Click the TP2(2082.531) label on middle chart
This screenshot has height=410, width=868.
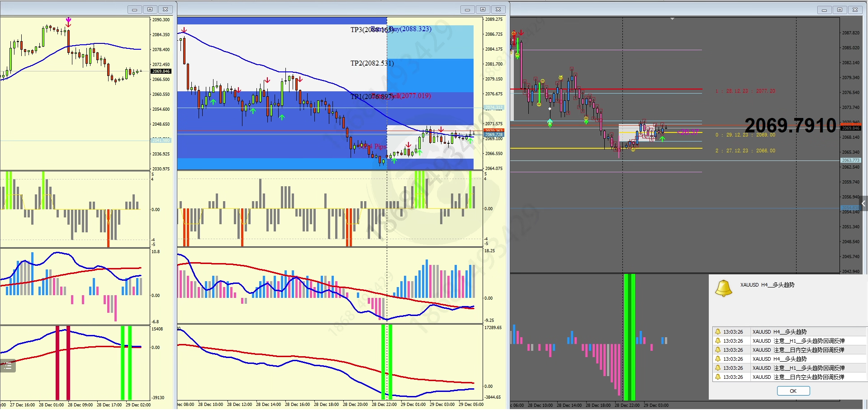point(372,63)
